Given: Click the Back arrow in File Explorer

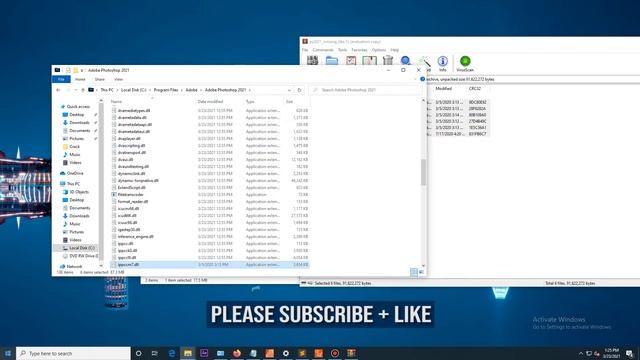Looking at the screenshot, I should (x=58, y=90).
